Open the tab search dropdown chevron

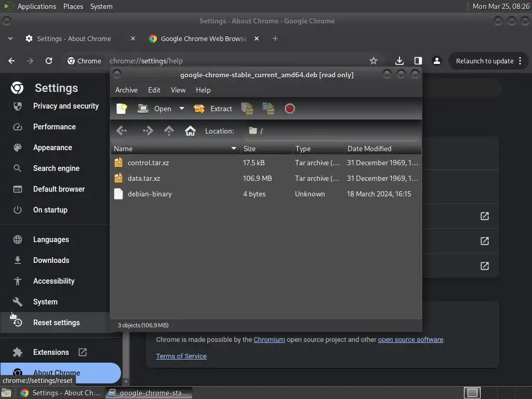(10, 38)
